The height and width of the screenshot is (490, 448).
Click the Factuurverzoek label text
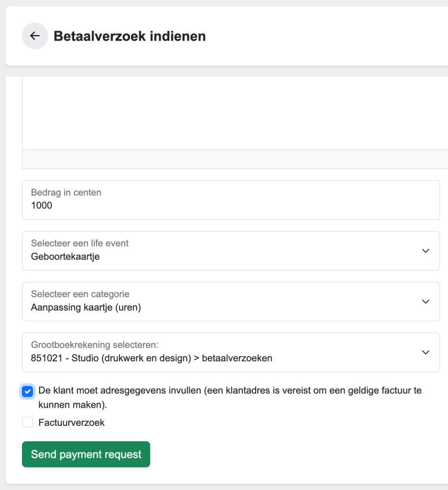71,422
